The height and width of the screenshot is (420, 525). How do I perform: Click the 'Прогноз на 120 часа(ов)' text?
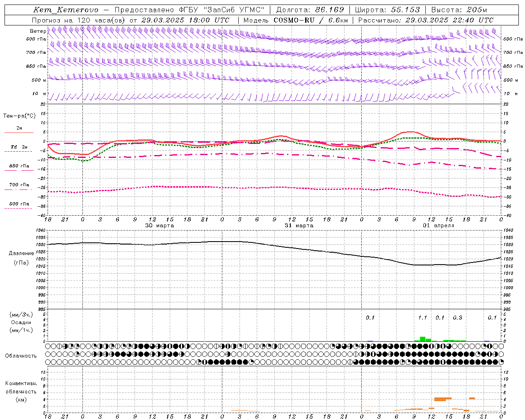click(79, 20)
